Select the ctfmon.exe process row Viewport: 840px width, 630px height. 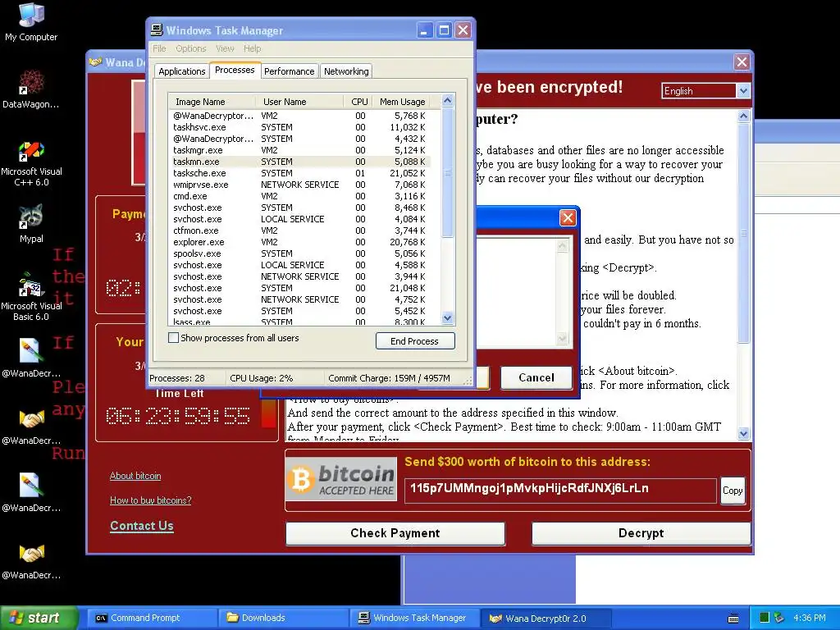(299, 231)
